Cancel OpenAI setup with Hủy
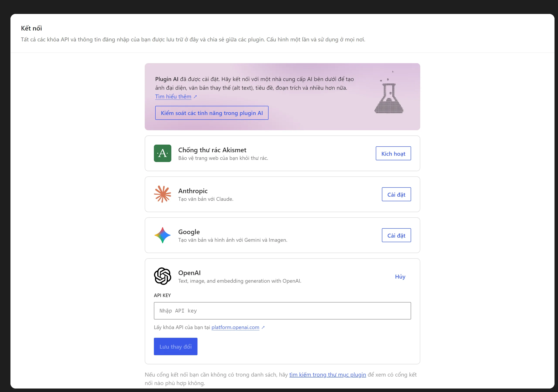 coord(400,277)
